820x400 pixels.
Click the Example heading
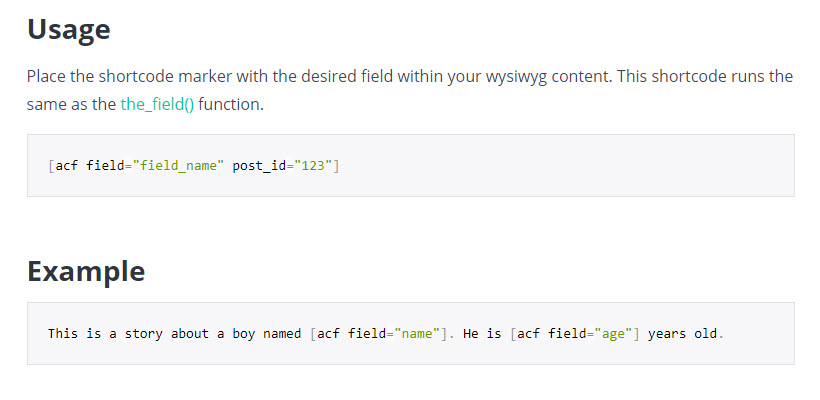coord(86,271)
